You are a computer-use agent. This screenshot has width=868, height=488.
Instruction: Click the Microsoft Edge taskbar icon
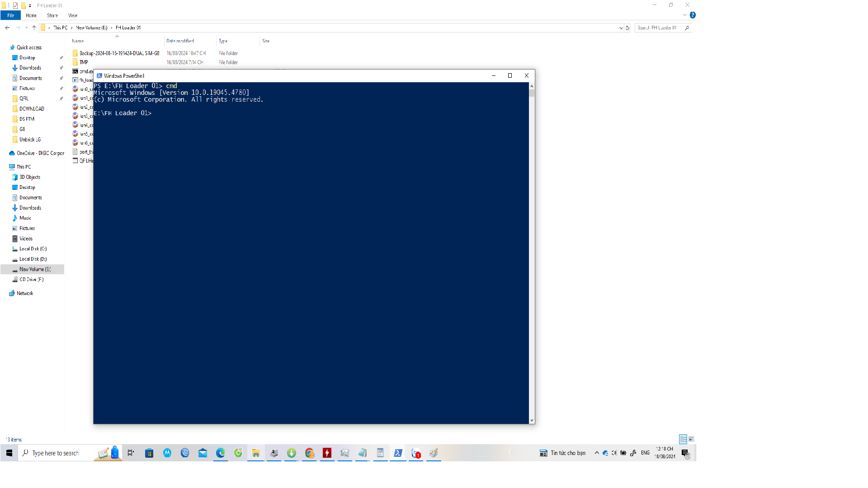click(220, 453)
